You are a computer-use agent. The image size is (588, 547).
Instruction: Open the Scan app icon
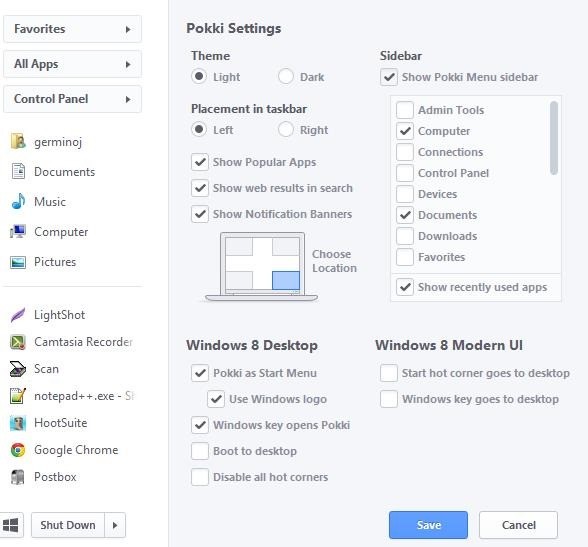pos(18,369)
